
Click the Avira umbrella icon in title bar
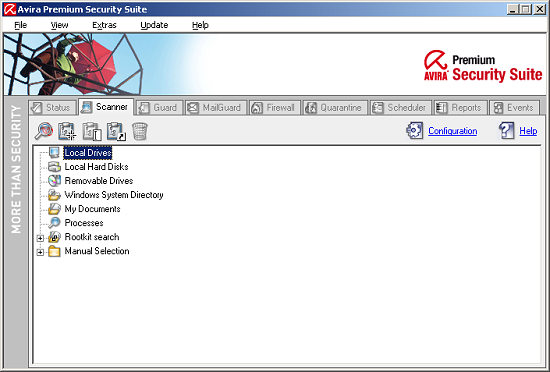9,9
